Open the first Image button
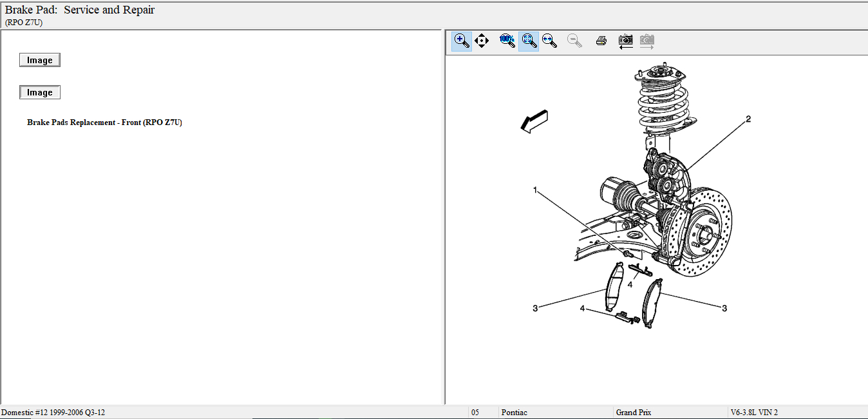Viewport: 868px width, 419px height. [x=40, y=60]
